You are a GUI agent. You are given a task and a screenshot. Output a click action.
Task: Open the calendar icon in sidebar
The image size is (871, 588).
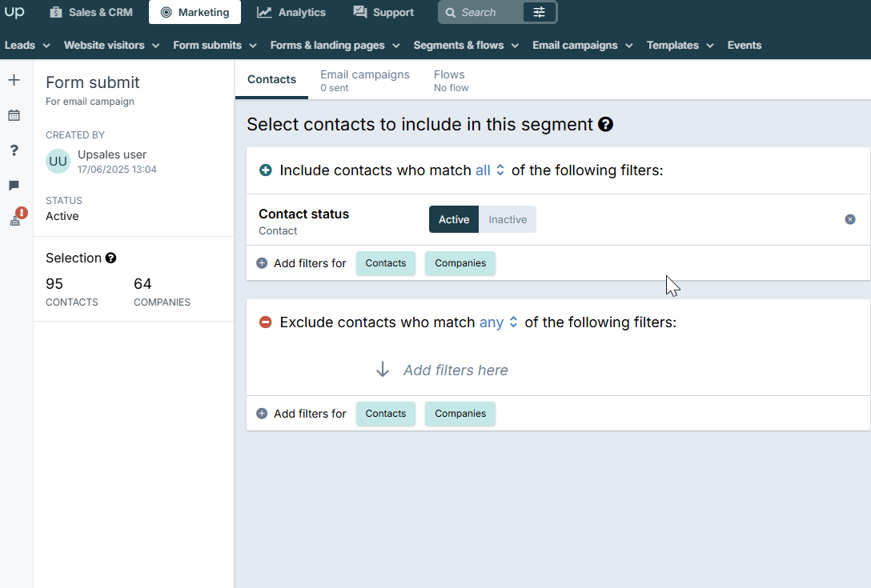click(14, 115)
